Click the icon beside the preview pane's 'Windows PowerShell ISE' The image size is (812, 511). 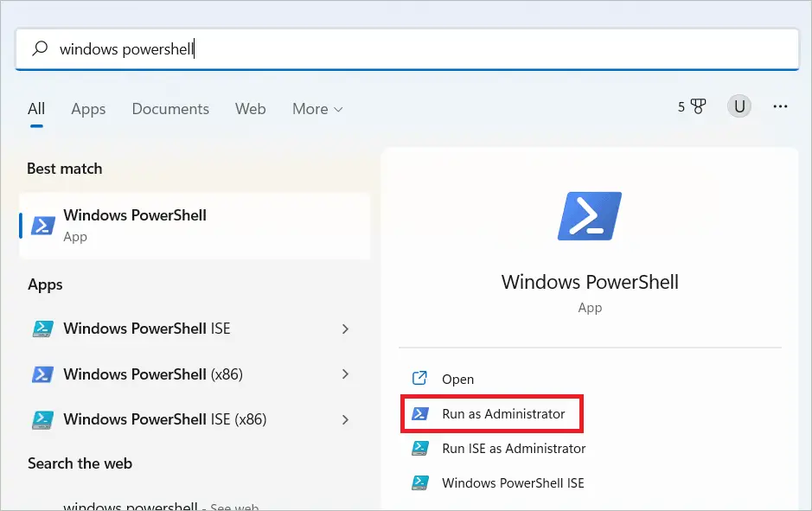click(x=420, y=483)
